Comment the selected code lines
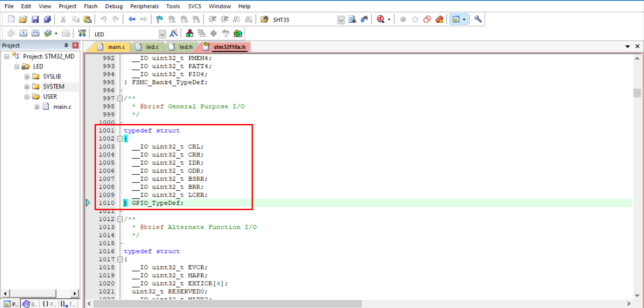644x308 pixels. [x=236, y=19]
